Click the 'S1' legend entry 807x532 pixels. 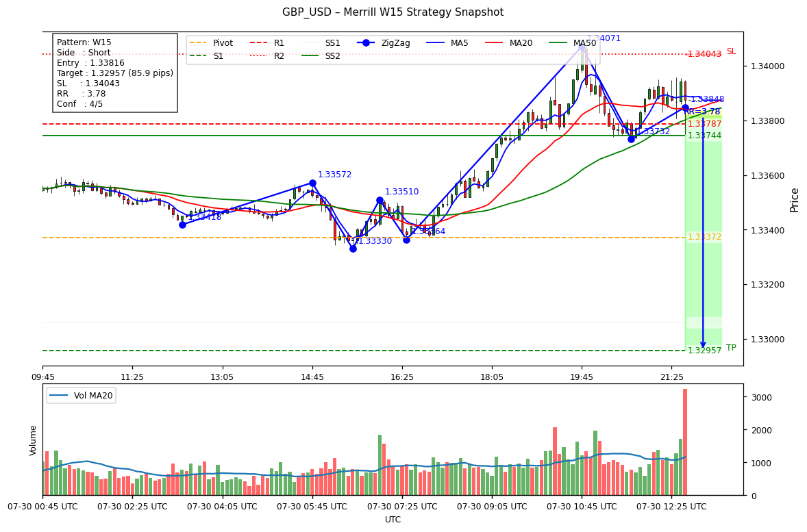(206, 56)
